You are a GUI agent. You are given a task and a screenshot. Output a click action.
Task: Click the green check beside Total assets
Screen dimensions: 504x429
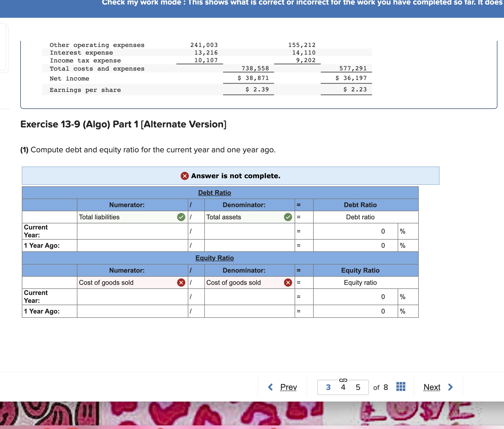click(x=288, y=217)
